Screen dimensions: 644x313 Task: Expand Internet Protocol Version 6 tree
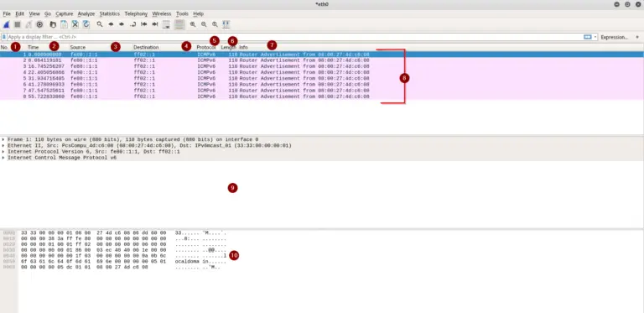coord(3,152)
